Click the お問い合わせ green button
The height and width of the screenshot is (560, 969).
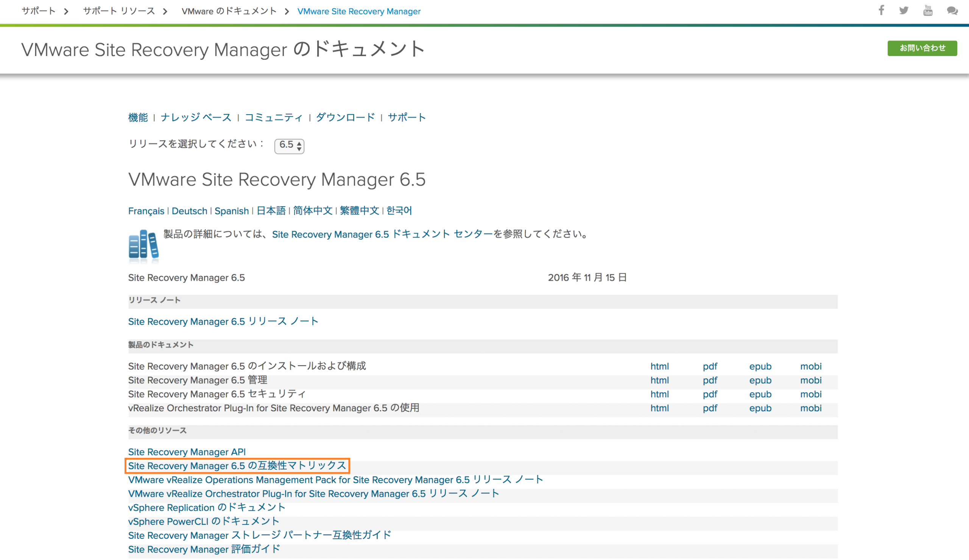922,48
